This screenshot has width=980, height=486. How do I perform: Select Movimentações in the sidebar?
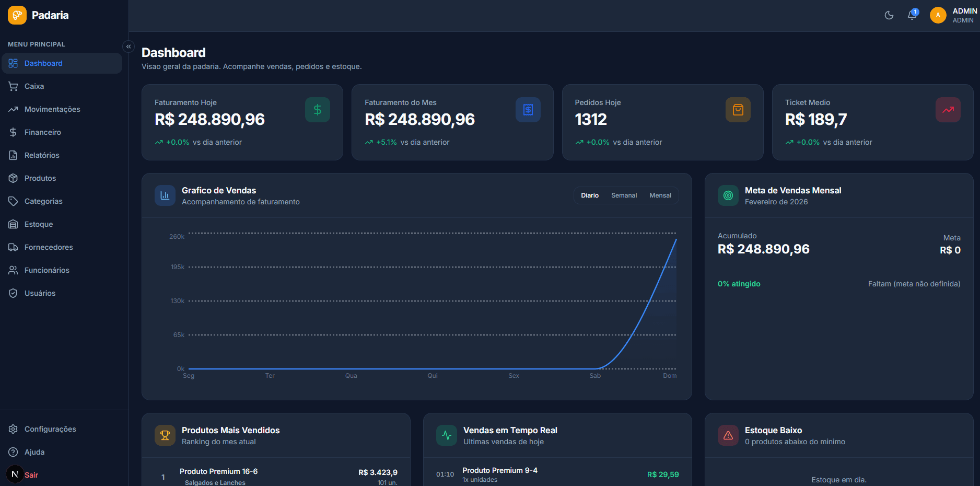[52, 109]
